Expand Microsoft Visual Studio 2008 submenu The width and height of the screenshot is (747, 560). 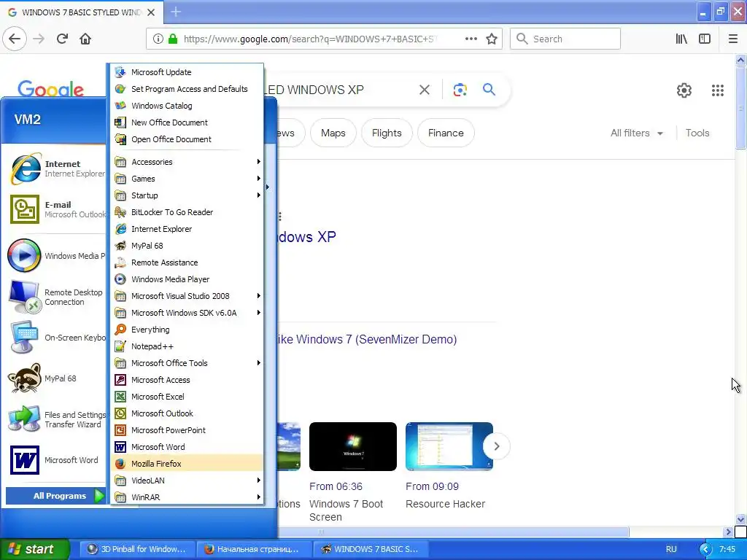click(187, 296)
